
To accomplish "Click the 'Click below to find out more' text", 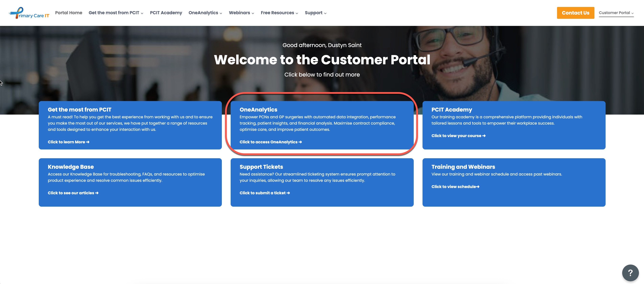I will [x=322, y=75].
